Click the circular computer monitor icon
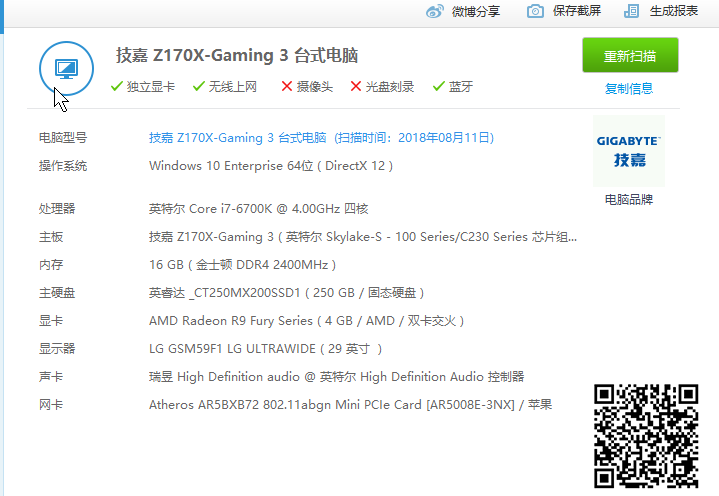 (x=67, y=68)
